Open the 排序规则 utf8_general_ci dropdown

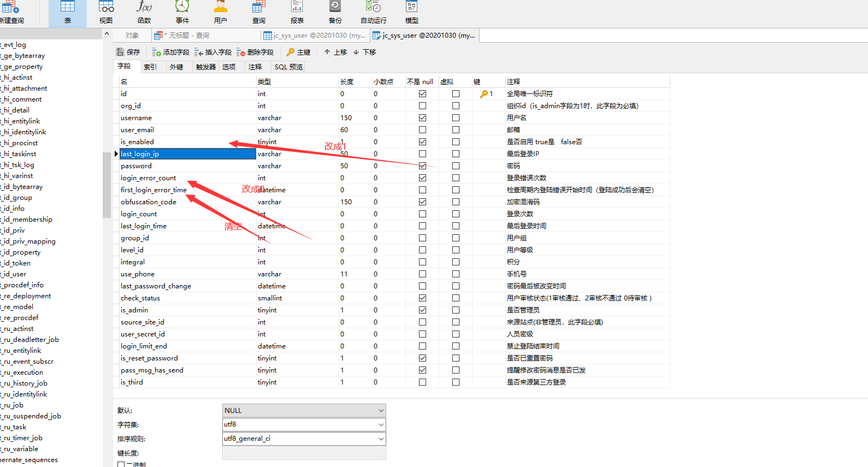tap(304, 439)
